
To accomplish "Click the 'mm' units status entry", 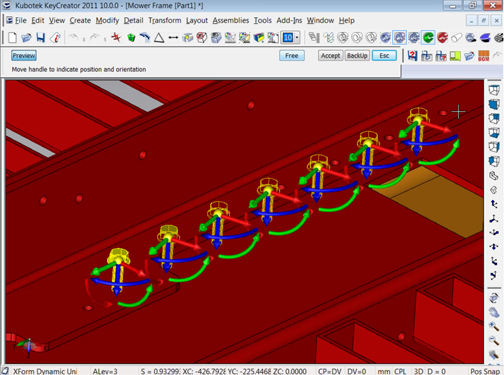I will click(x=384, y=371).
